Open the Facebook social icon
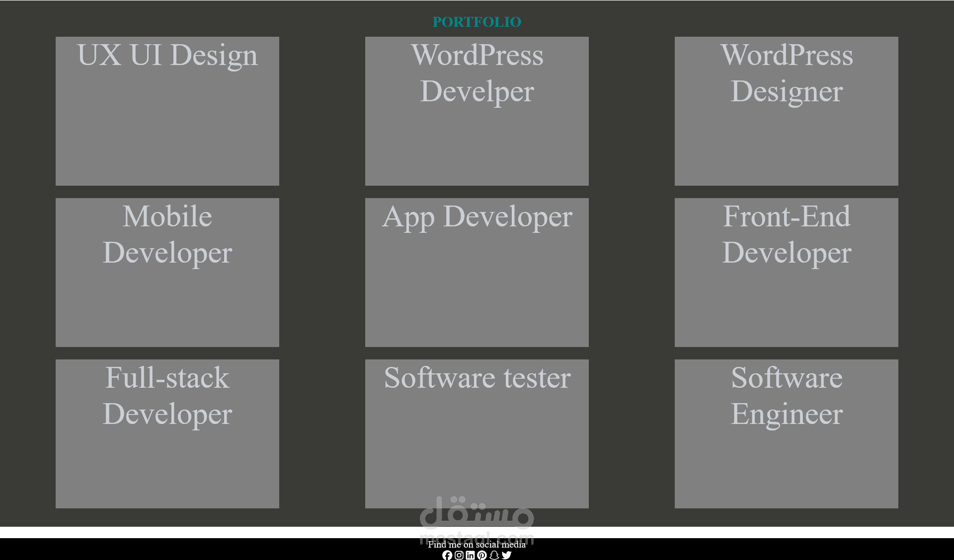Viewport: 954px width, 560px height. pyautogui.click(x=447, y=555)
